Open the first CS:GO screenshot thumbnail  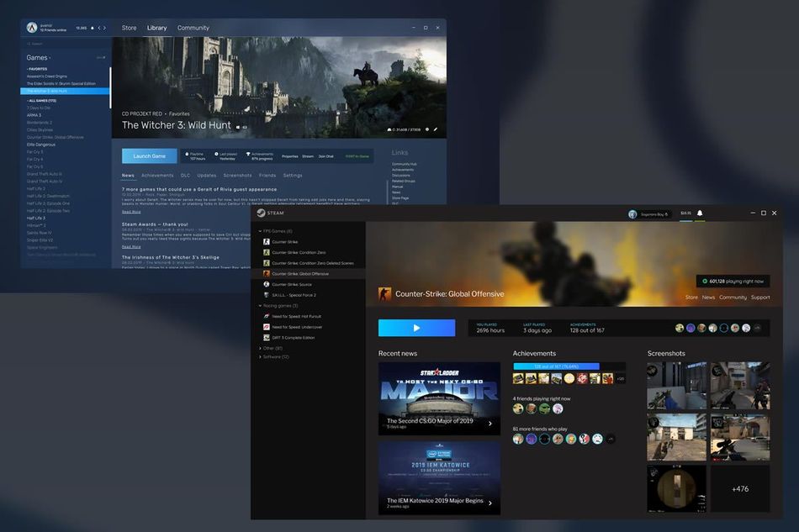pos(677,386)
